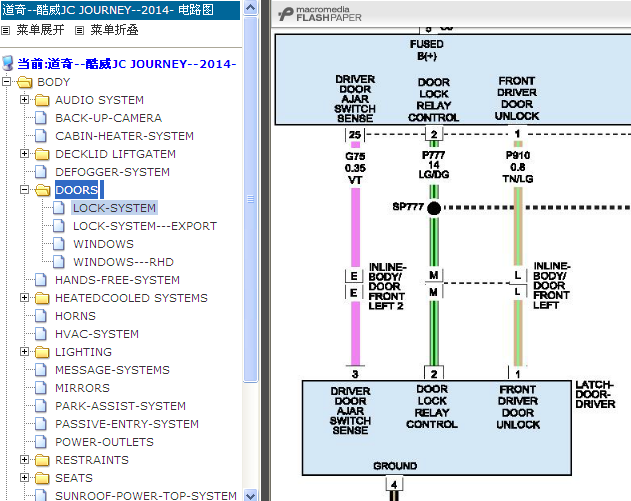Click the computer icon beside current title
This screenshot has width=631, height=501.
tap(8, 64)
